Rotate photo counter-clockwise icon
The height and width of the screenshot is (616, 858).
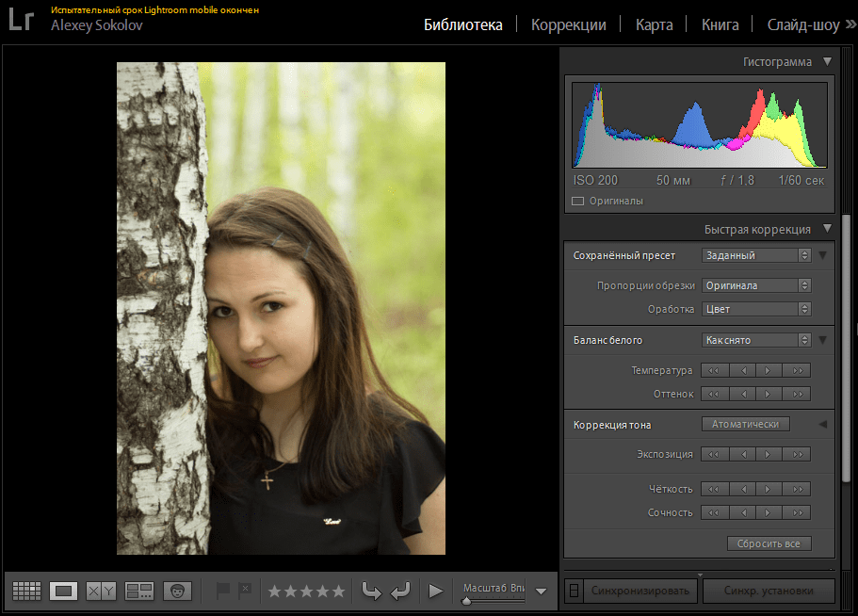pos(372,591)
